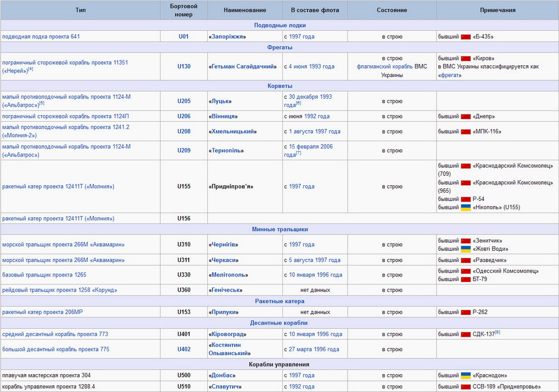Open link «базовый тральщик проекта 1265»
The height and width of the screenshot is (392, 559).
pos(44,275)
